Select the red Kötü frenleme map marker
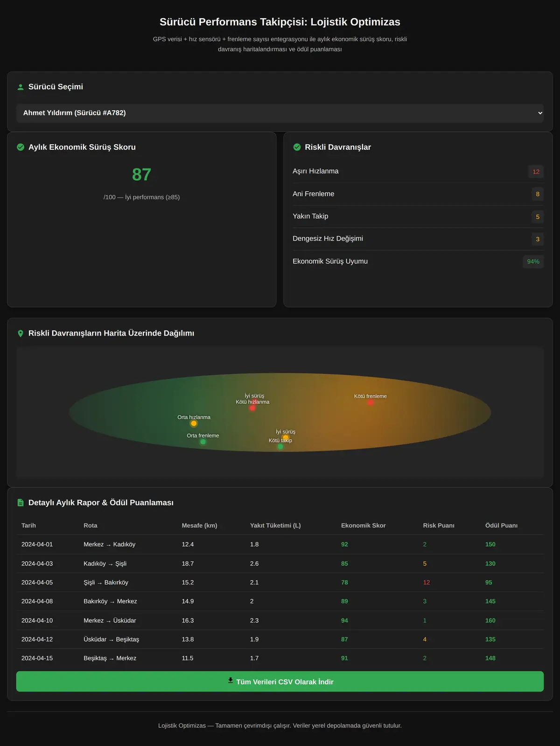The height and width of the screenshot is (746, 560). coord(370,402)
